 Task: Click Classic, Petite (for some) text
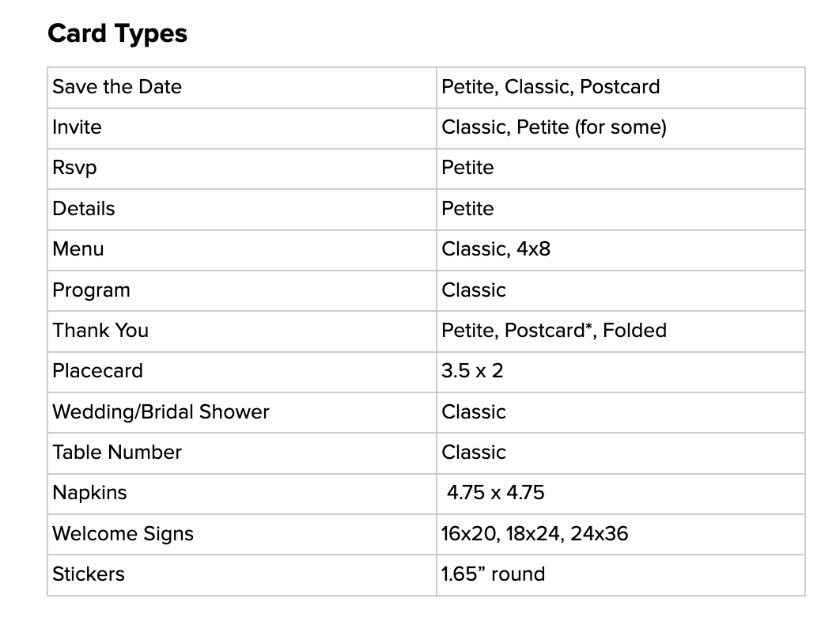pyautogui.click(x=554, y=127)
